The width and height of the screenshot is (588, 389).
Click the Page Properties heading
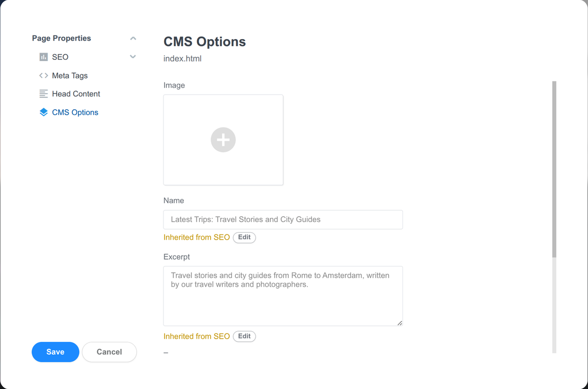61,39
